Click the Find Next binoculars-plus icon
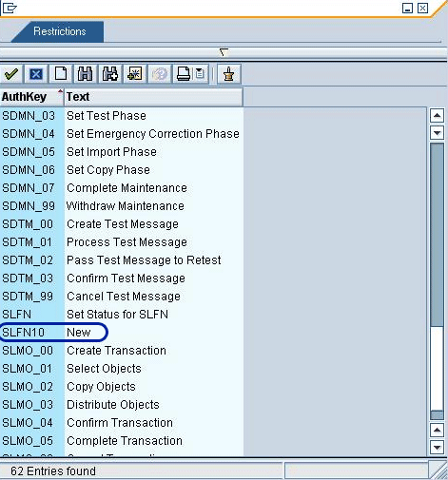This screenshot has width=448, height=480. (x=110, y=74)
